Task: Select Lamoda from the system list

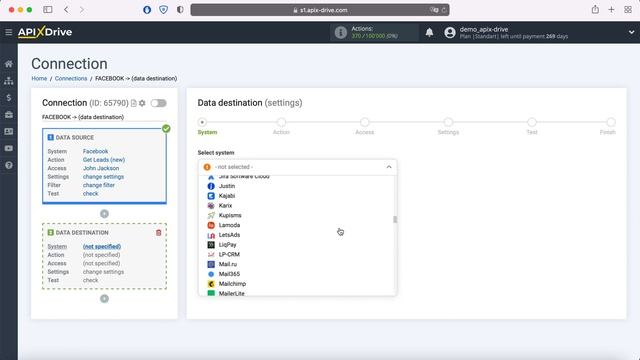Action: (x=297, y=225)
